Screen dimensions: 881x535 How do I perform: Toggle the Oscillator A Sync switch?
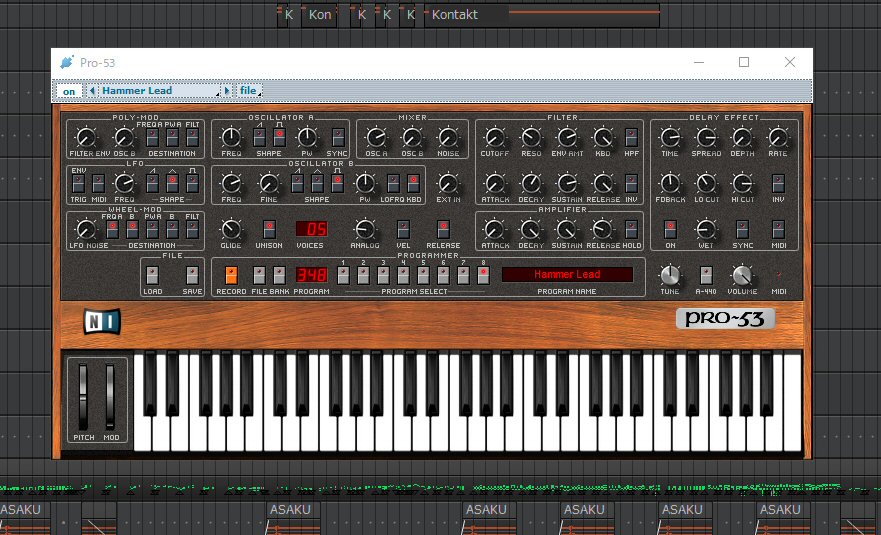coord(338,138)
